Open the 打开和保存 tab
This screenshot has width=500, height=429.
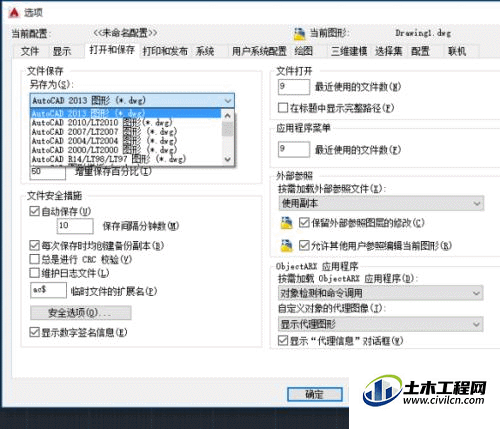click(x=112, y=50)
